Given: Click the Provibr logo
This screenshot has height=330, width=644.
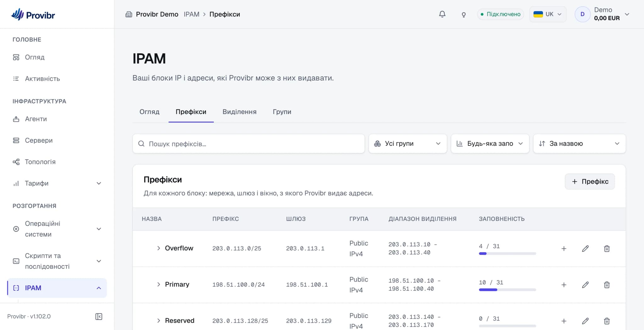Looking at the screenshot, I should point(33,14).
